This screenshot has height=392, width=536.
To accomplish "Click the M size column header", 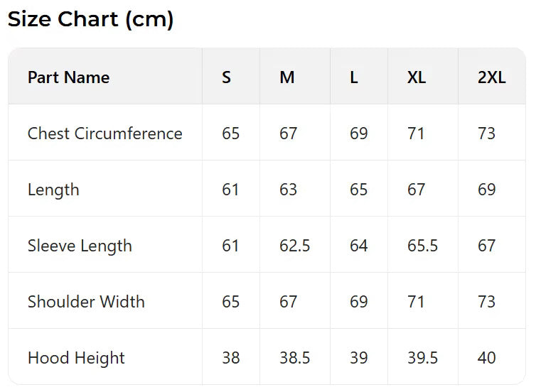I will pyautogui.click(x=287, y=77).
